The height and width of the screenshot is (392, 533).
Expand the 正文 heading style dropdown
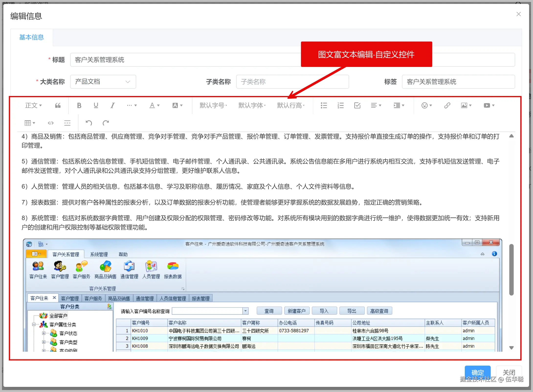click(33, 106)
